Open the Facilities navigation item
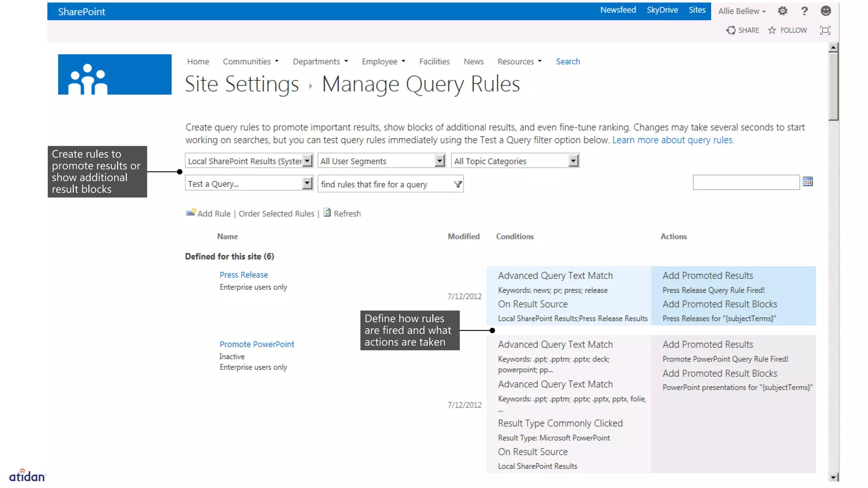Screen dimensions: 868x488 tap(434, 61)
